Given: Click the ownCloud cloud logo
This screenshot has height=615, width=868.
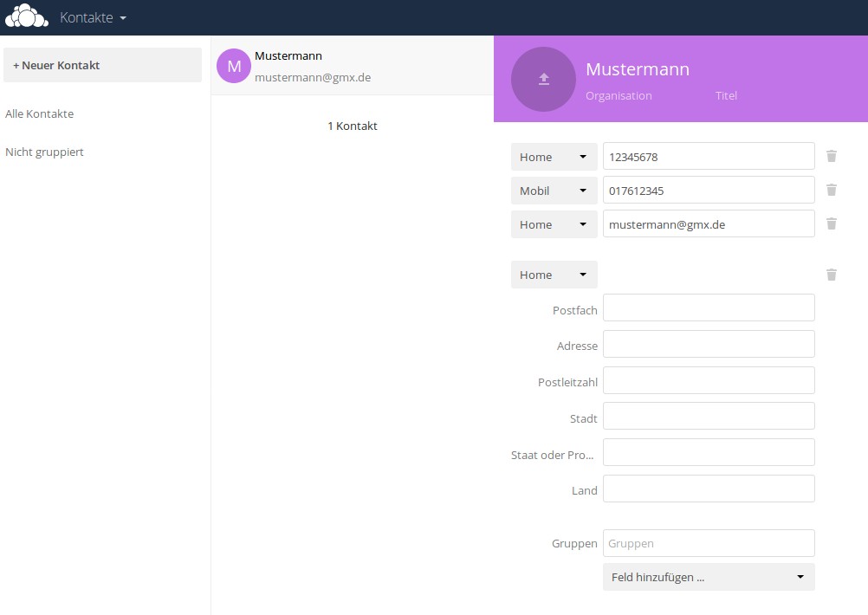Looking at the screenshot, I should point(27,16).
